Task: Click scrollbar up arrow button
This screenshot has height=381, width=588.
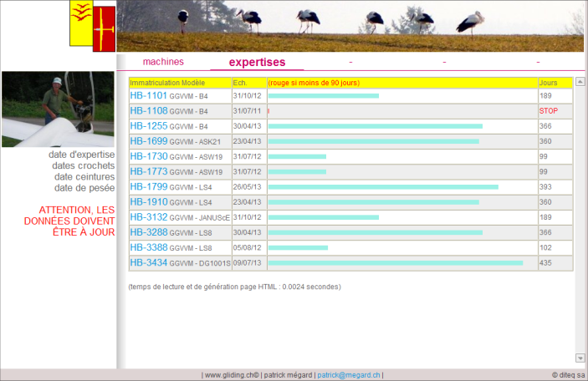Action: pyautogui.click(x=580, y=81)
